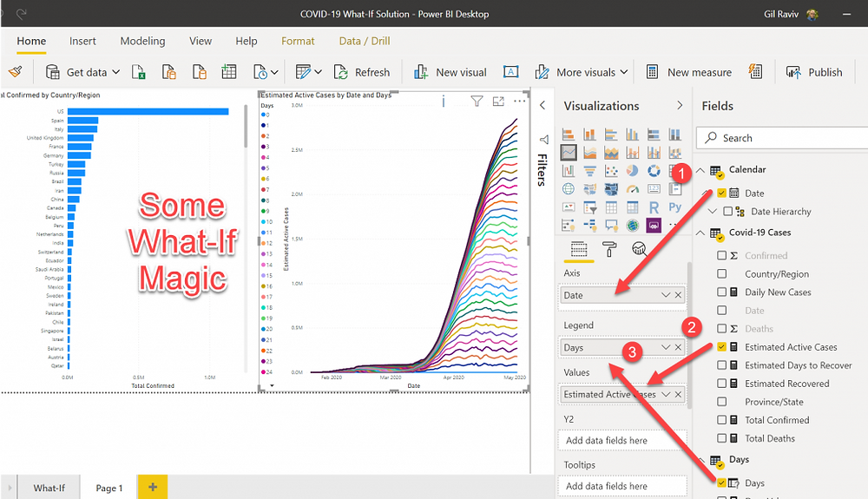The width and height of the screenshot is (868, 499).
Task: Select the Q&A speech bubble visual
Action: coord(611,225)
